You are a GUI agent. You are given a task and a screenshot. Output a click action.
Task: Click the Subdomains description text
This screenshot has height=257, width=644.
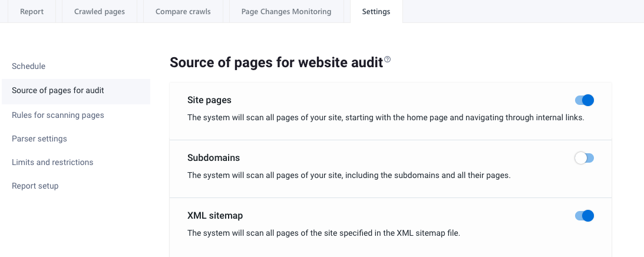click(348, 175)
